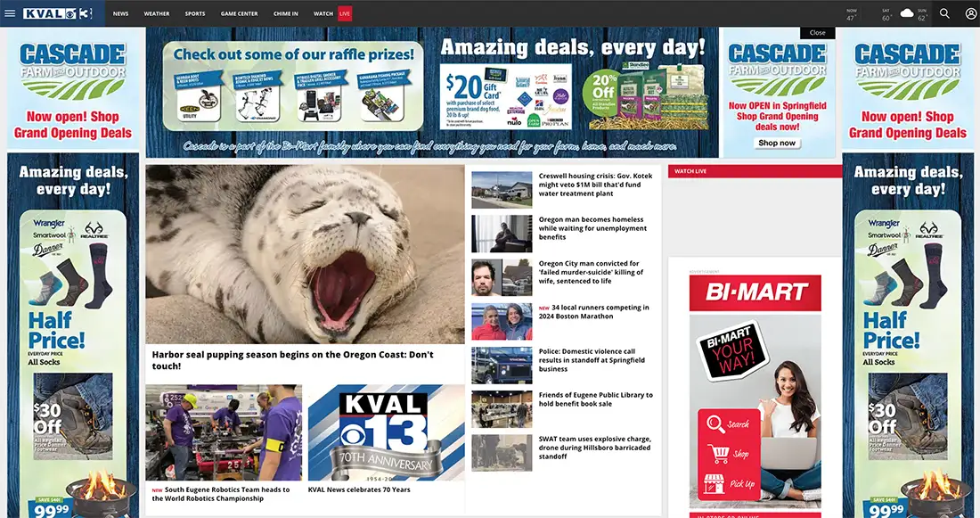This screenshot has width=980, height=518.
Task: Open the hamburger menu icon
Action: pos(10,13)
